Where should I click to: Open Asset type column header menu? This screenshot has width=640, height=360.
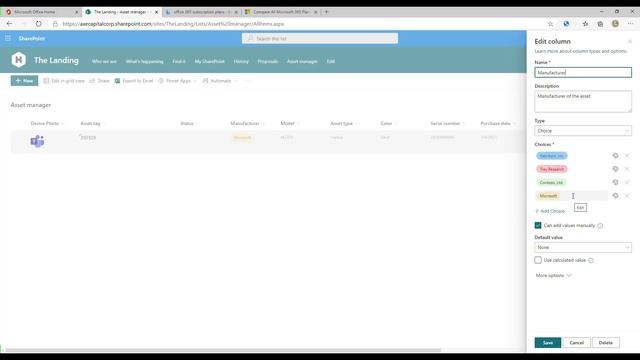click(344, 123)
